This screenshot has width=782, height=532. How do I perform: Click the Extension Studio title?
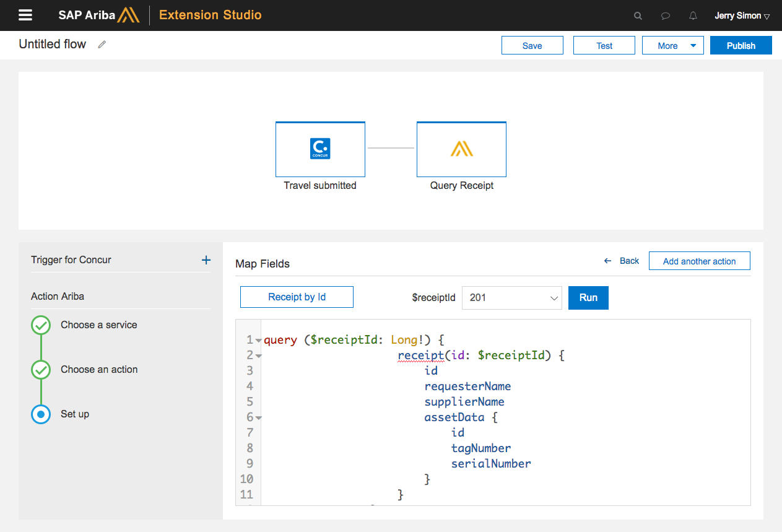[211, 15]
